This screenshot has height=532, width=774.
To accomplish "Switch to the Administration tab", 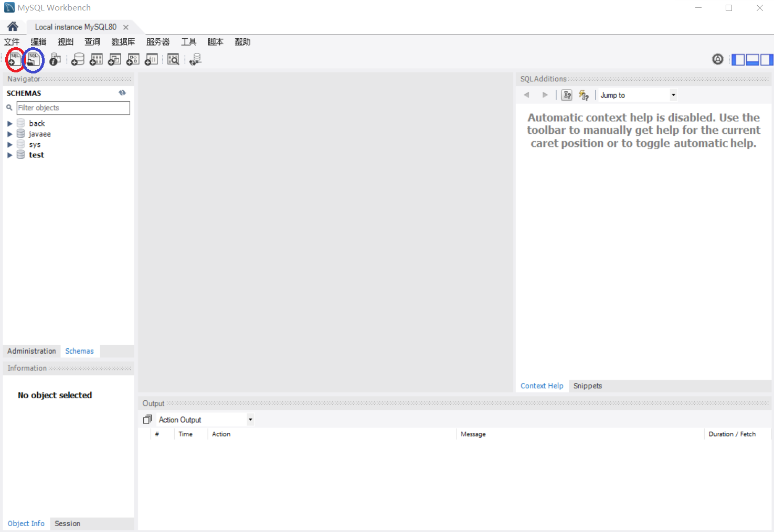I will click(31, 351).
